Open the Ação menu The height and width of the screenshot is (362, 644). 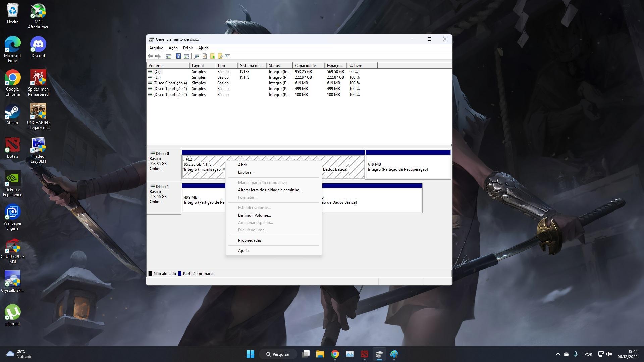tap(173, 48)
